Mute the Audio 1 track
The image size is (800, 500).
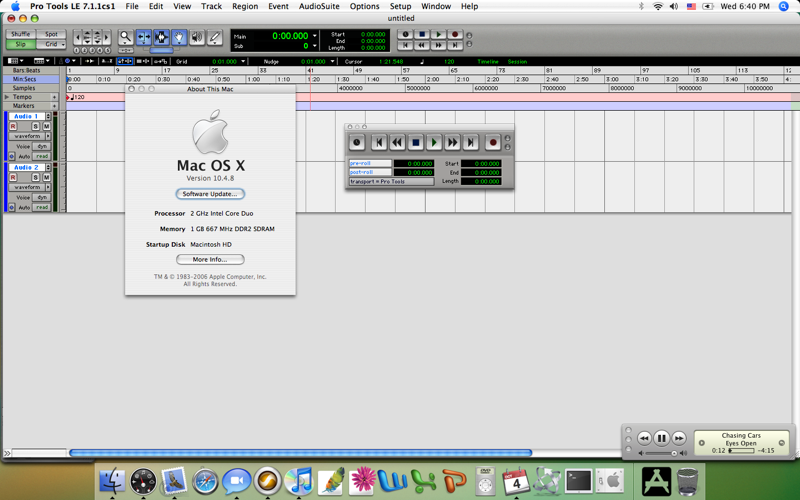point(46,126)
